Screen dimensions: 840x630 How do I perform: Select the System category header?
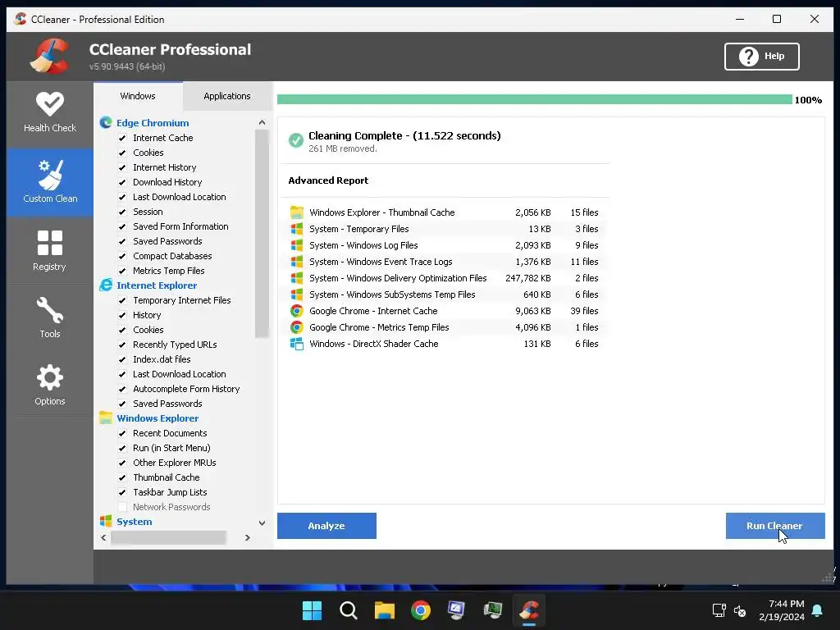135,522
